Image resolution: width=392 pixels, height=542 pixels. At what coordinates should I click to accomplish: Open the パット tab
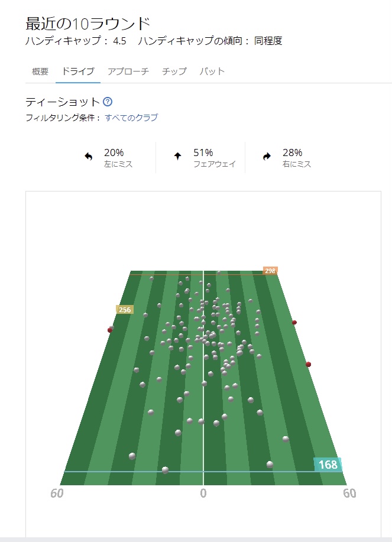pos(212,72)
